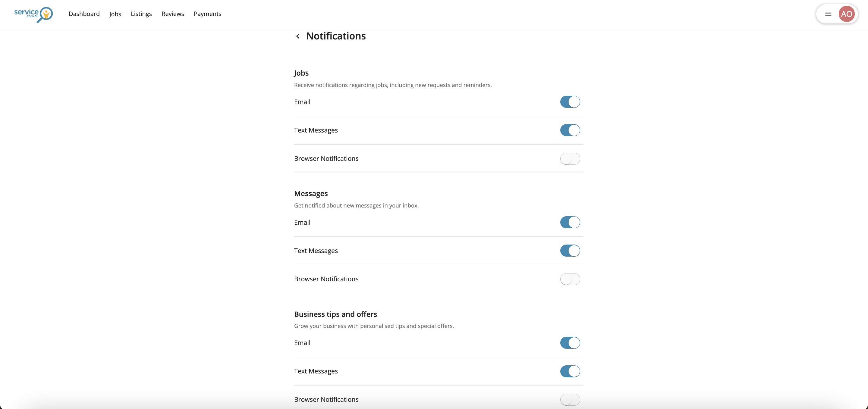Viewport: 868px width, 409px height.
Task: Click the service.com.au logo
Action: tap(33, 14)
